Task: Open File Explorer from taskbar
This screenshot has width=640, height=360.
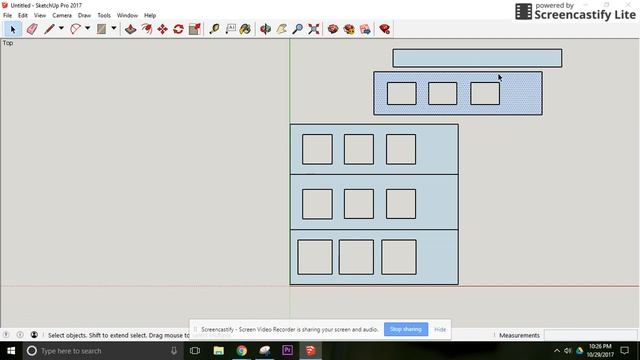Action: (219, 351)
